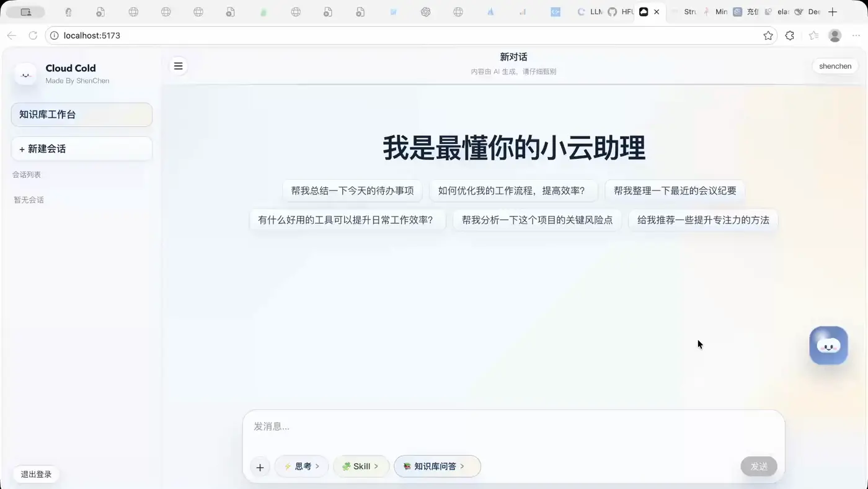Toggle the sidebar with the hamburger icon
The width and height of the screenshot is (868, 489).
(179, 66)
